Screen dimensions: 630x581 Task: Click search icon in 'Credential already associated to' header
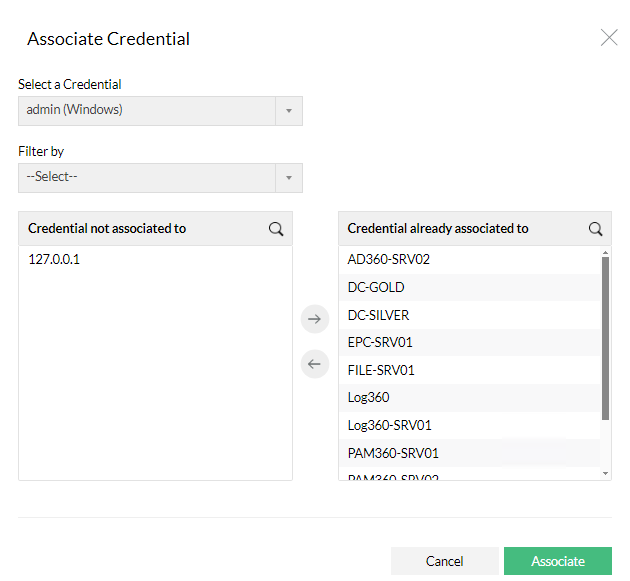(596, 229)
